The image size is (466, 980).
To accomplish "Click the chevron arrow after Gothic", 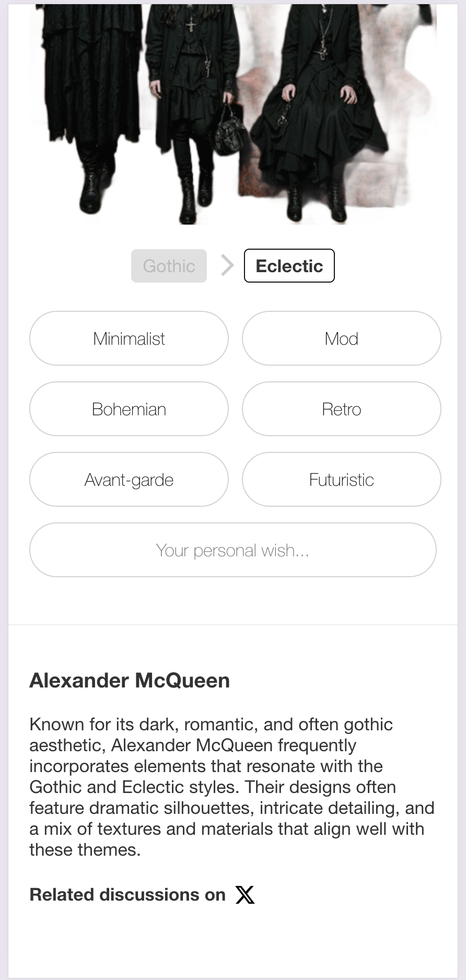I will pos(227,265).
